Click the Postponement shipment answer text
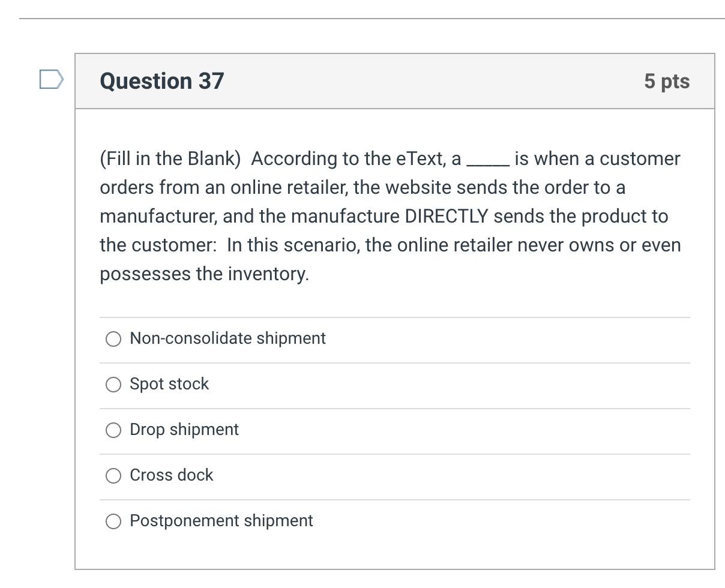Image resolution: width=725 pixels, height=588 pixels. point(221,520)
